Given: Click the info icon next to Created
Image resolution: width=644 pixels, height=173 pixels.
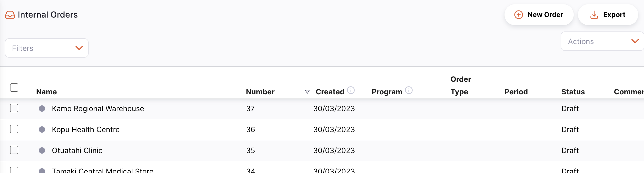Looking at the screenshot, I should point(351,90).
